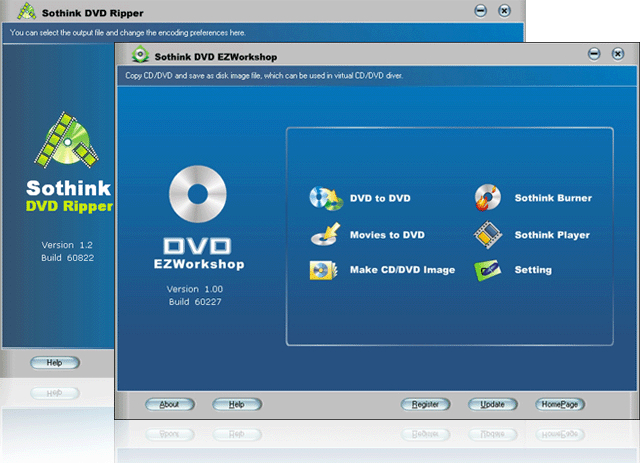This screenshot has height=463, width=640.
Task: Minimize the Sothink DVD Ripper window
Action: pyautogui.click(x=481, y=10)
